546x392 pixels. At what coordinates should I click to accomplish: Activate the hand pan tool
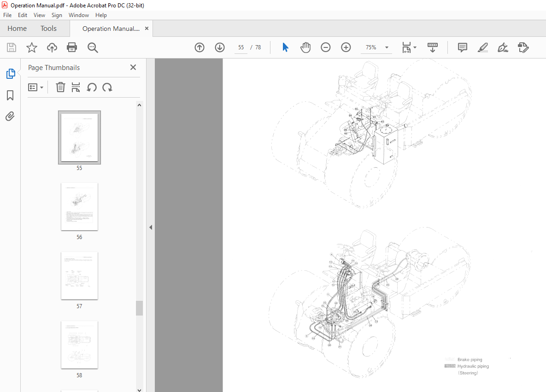(x=305, y=47)
